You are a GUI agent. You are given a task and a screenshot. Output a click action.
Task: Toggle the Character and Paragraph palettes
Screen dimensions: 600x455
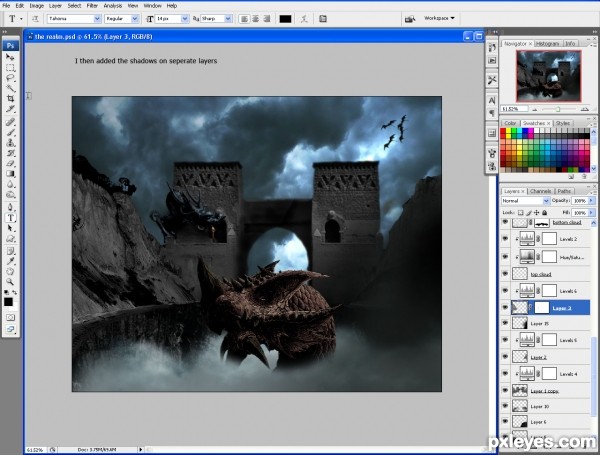point(323,19)
